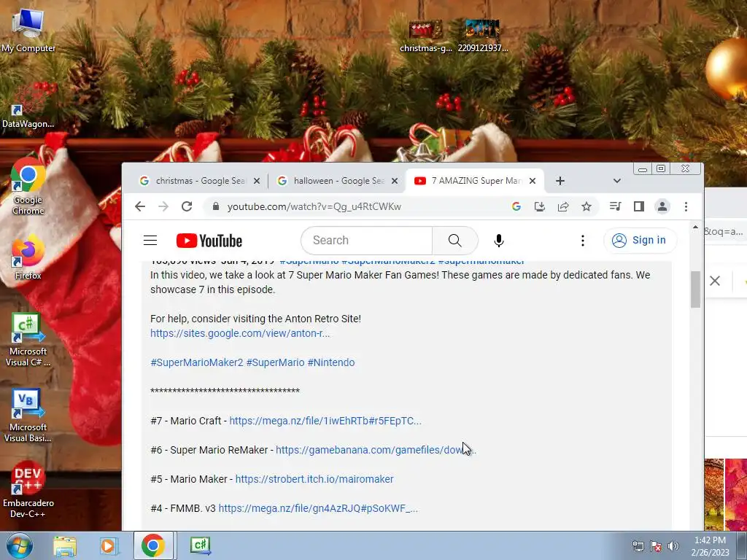
Task: Select DataWagon desktop shortcut
Action: [28, 106]
